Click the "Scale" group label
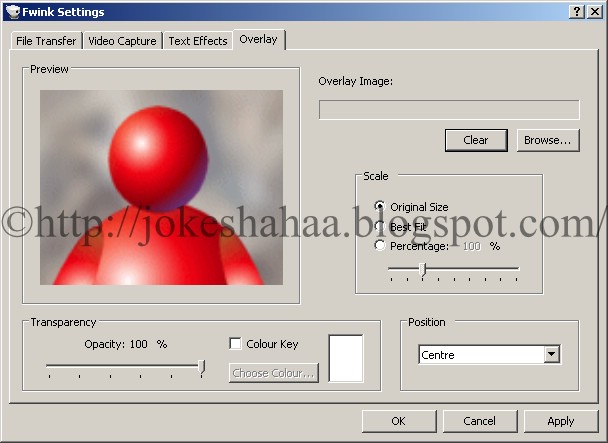Image resolution: width=608 pixels, height=443 pixels. (x=376, y=176)
